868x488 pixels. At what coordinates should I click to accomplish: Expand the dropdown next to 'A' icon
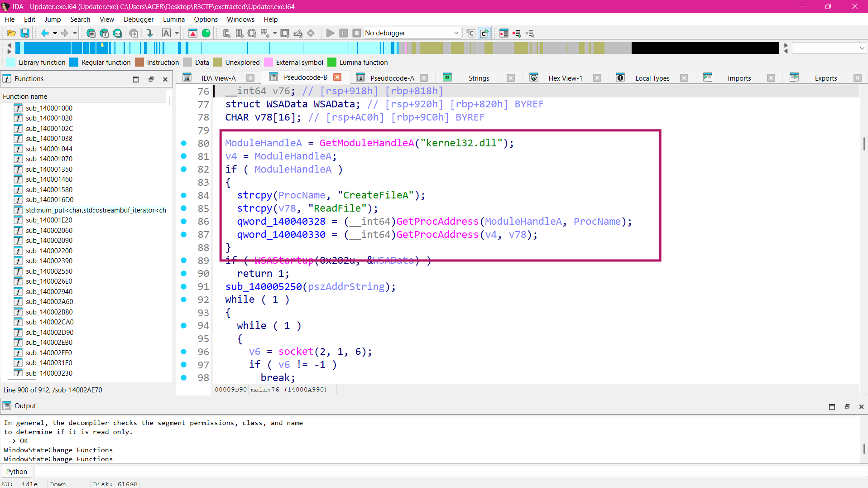pos(177,33)
